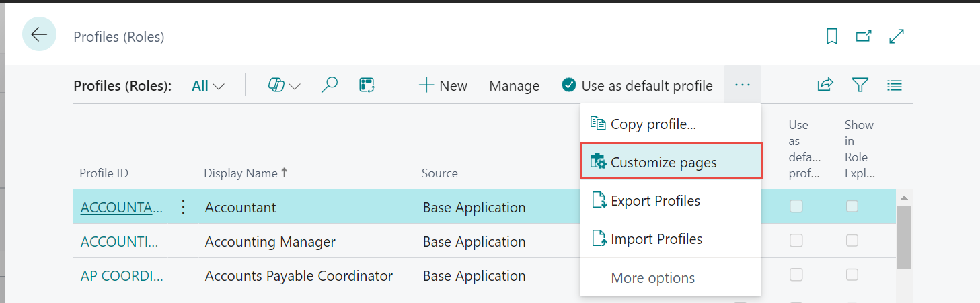
Task: Open page in new window icon
Action: coord(864,37)
